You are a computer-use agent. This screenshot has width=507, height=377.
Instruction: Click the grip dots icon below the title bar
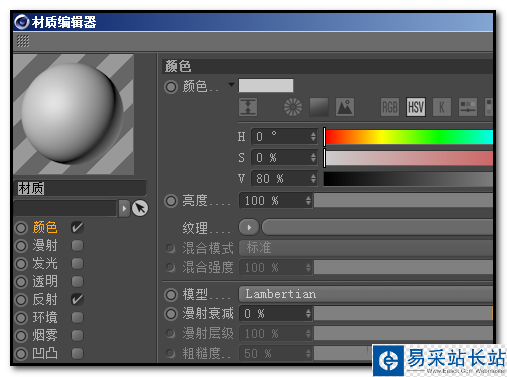23,41
